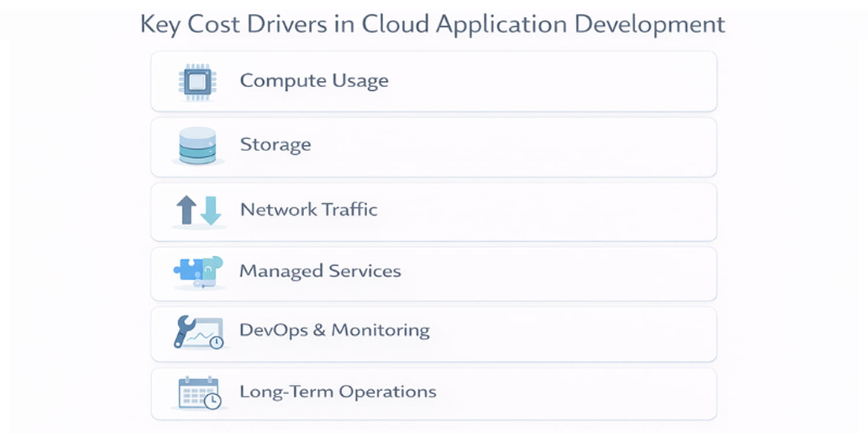Image resolution: width=868 pixels, height=434 pixels.
Task: Click the infographic title text
Action: (x=432, y=24)
